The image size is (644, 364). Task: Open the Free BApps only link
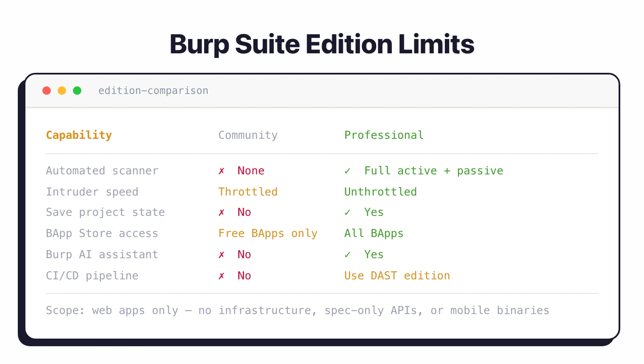[268, 233]
